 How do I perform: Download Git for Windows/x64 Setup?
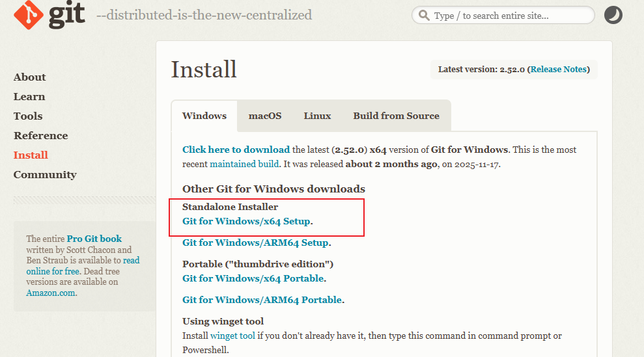(246, 221)
